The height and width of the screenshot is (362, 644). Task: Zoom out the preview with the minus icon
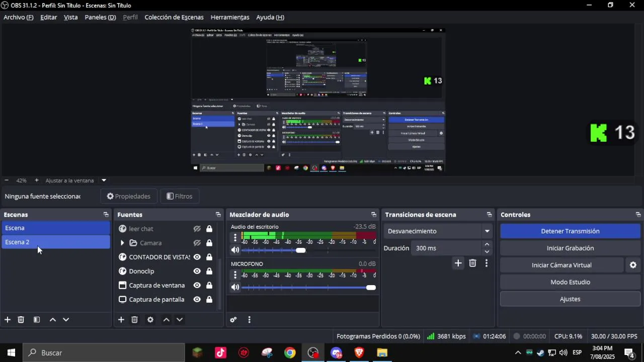(7, 180)
